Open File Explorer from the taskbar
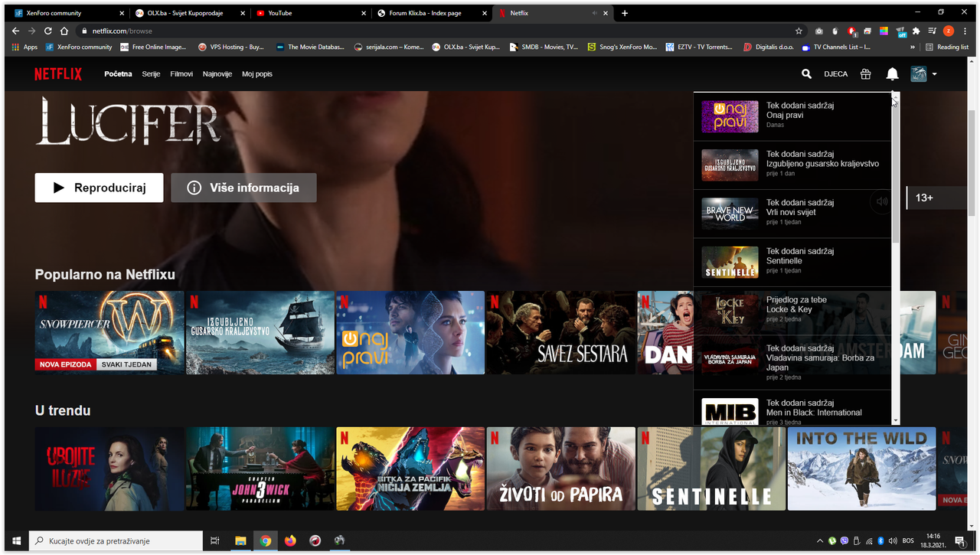 point(240,541)
